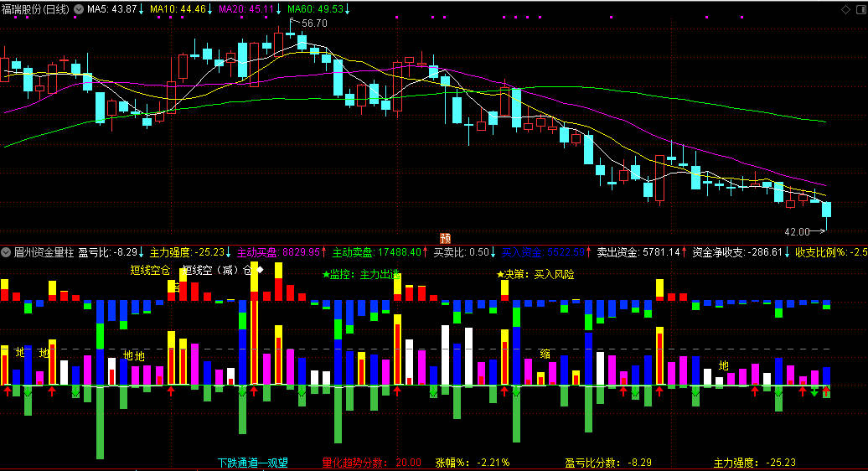
Task: Click the 涨幅%: -2.21% readout
Action: [473, 463]
